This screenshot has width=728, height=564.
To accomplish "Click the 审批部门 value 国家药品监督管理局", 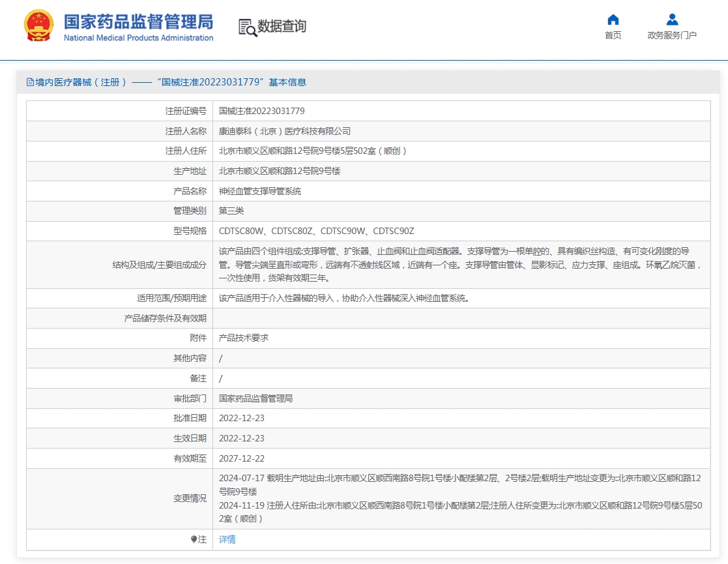I will pos(256,398).
